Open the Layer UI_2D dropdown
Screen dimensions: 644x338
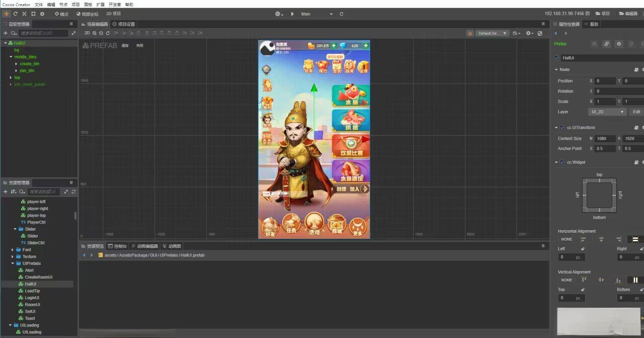click(x=607, y=112)
